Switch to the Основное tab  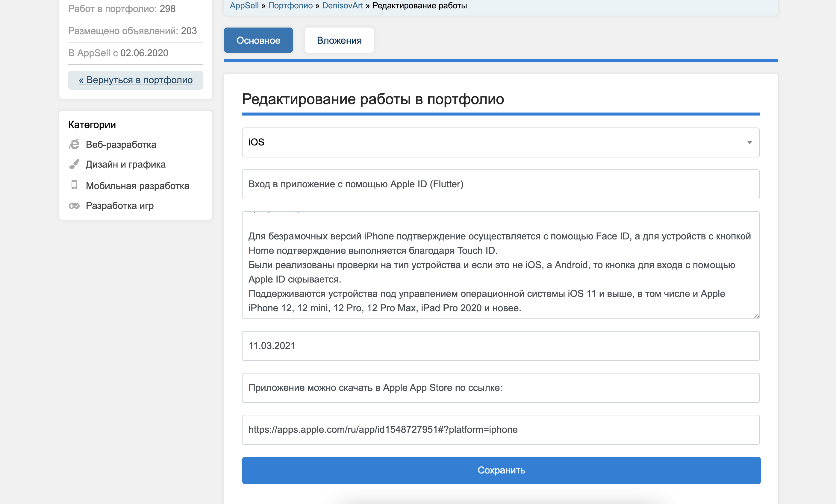tap(258, 40)
